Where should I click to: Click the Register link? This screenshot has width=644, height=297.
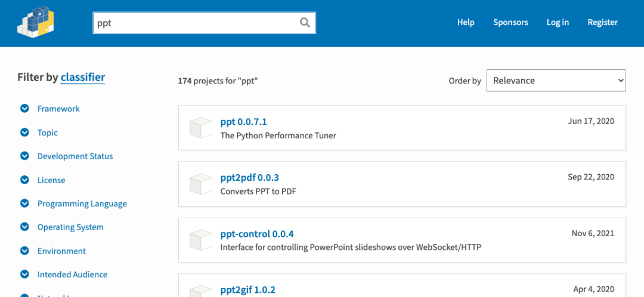tap(602, 23)
